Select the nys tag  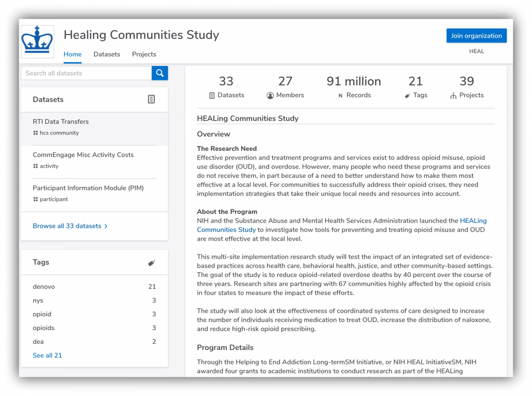(38, 300)
